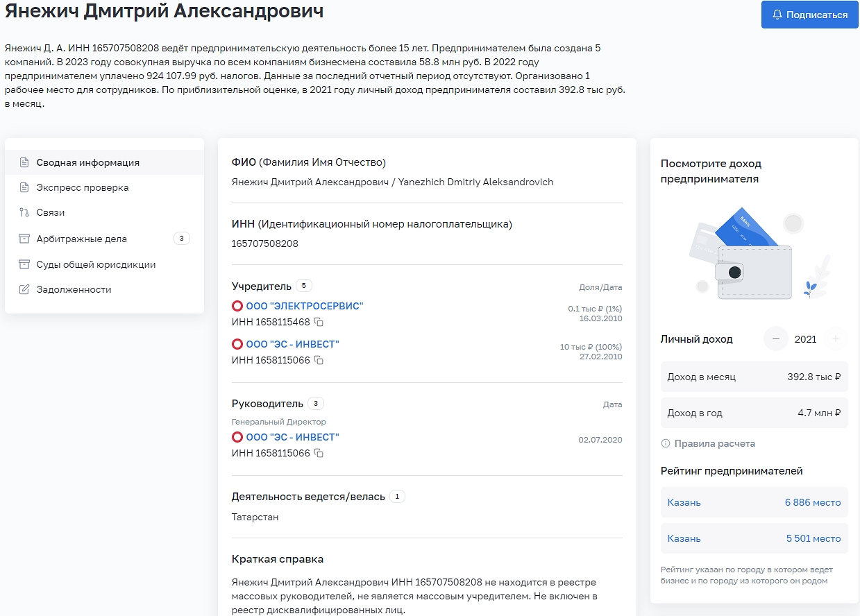This screenshot has width=860, height=616.
Task: Click the red status icon of ЭС-ИНВЕСТ founder entry
Action: 237,343
